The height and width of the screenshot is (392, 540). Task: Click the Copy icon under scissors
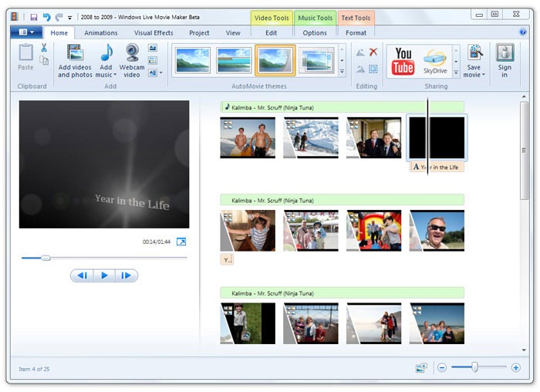[44, 61]
